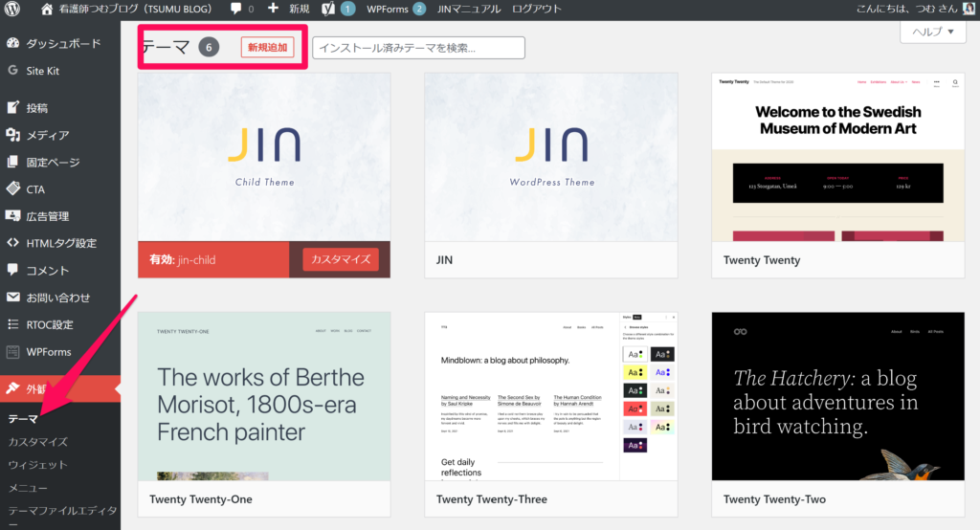The height and width of the screenshot is (530, 980).
Task: Go to ウィジェット submenu item
Action: [37, 465]
